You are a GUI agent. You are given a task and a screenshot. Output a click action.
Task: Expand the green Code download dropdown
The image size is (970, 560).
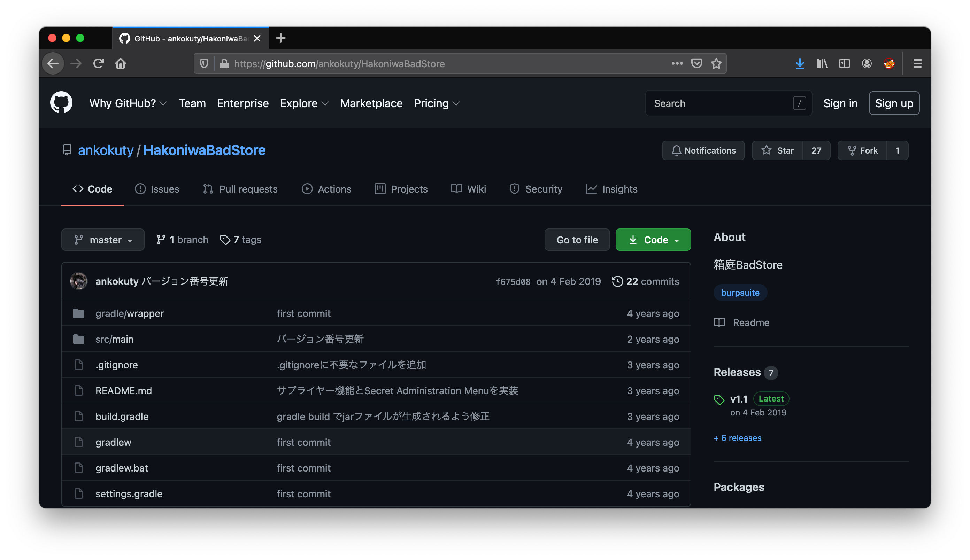pyautogui.click(x=653, y=240)
